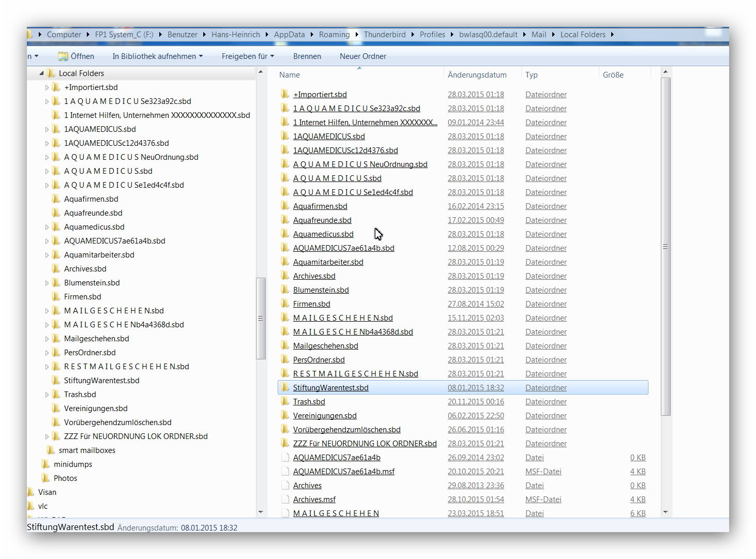756x559 pixels.
Task: Click file icon of AQUAMEDICUS7ae61a4b.msf
Action: (x=285, y=471)
